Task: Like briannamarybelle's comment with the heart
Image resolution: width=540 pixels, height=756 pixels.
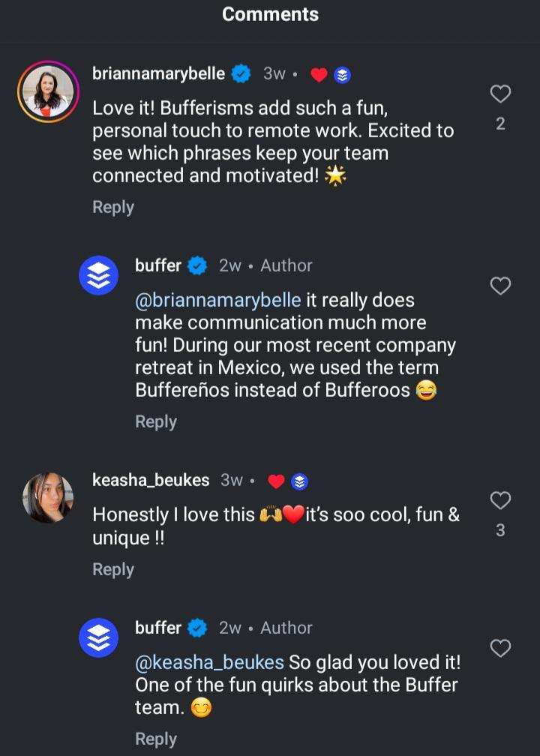Action: [500, 94]
